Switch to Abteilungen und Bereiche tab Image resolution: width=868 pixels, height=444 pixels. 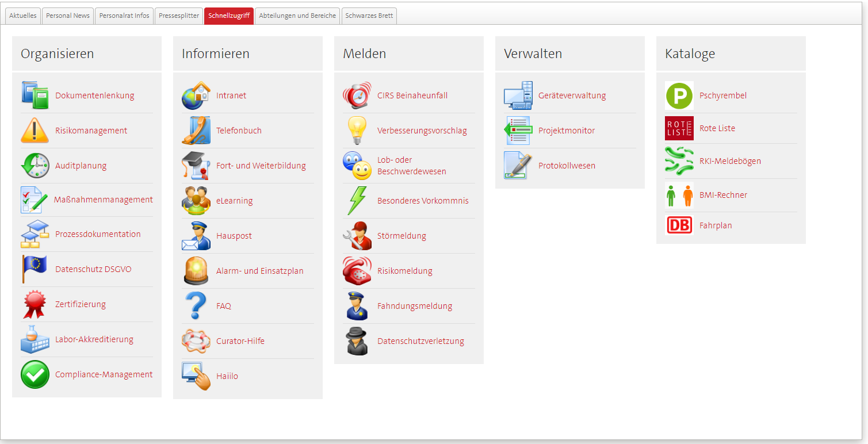297,16
